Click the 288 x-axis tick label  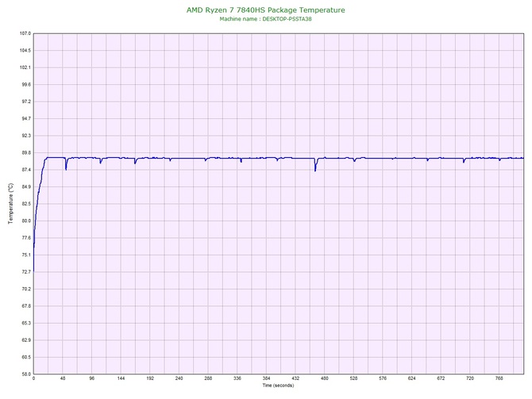pyautogui.click(x=208, y=378)
